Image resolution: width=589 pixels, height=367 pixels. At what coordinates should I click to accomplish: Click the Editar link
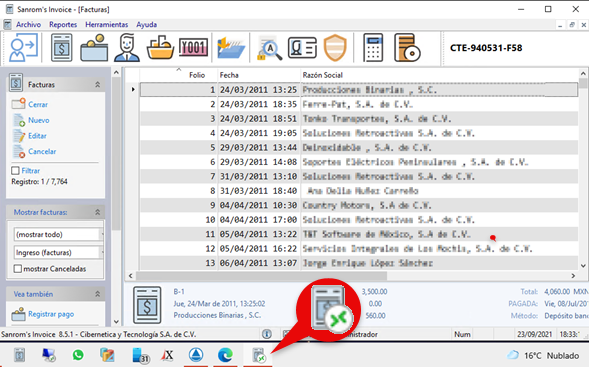(37, 136)
